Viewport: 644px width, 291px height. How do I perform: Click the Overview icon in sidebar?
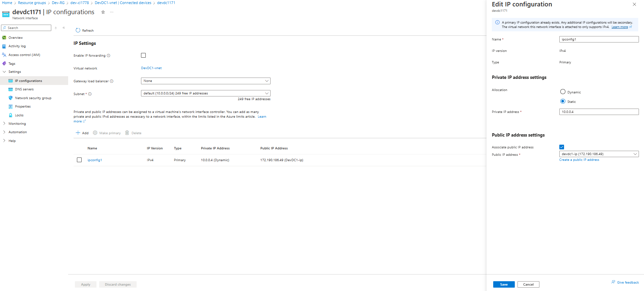point(4,38)
